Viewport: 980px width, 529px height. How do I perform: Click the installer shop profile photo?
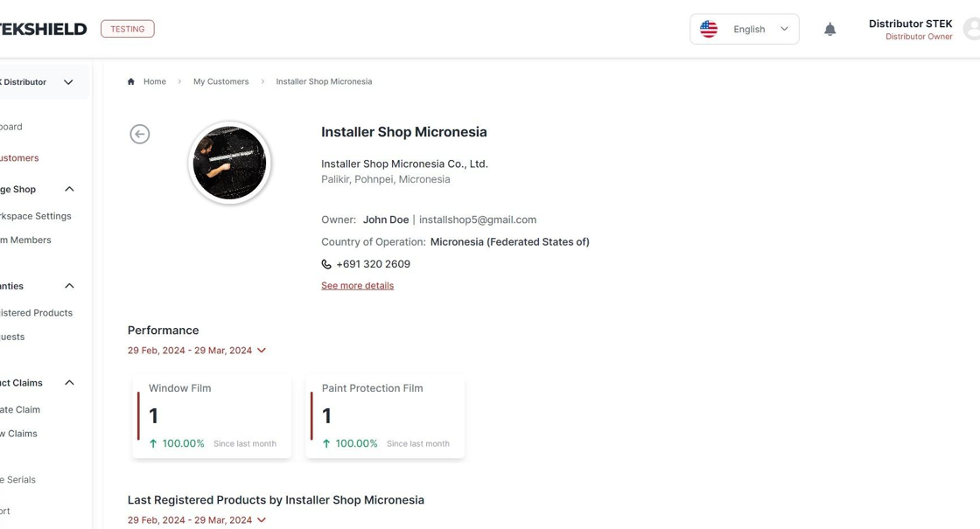(x=229, y=163)
